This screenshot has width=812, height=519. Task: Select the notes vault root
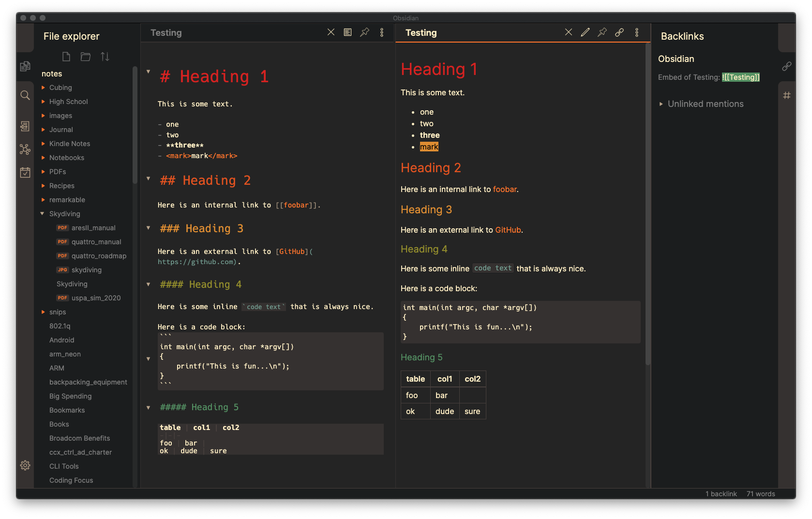click(x=52, y=74)
